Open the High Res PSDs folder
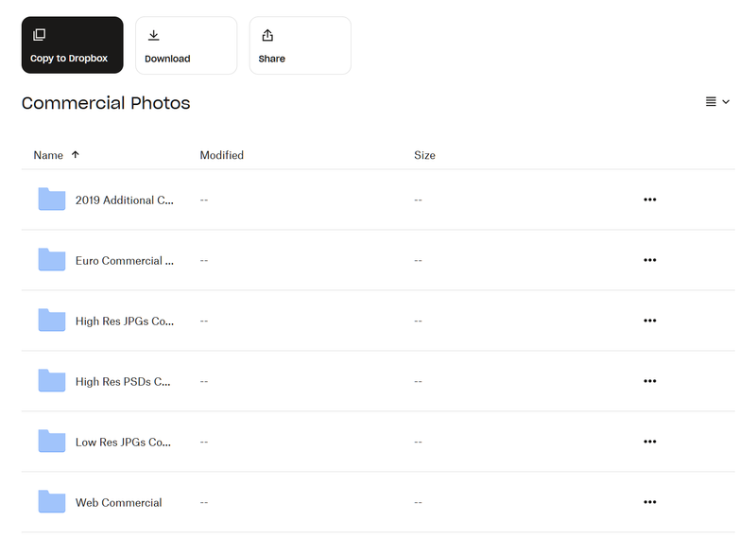The height and width of the screenshot is (556, 756). [123, 382]
